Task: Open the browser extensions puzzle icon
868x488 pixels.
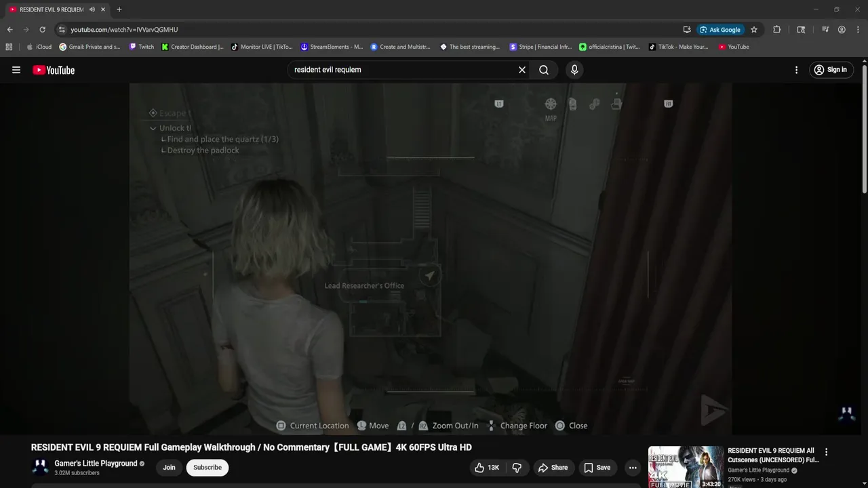Action: point(776,30)
